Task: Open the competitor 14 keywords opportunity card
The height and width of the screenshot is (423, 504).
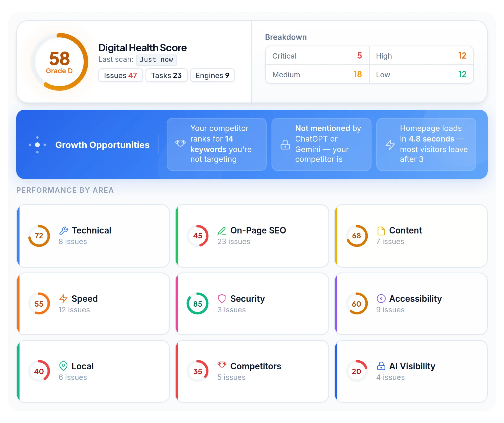Action: (x=217, y=144)
